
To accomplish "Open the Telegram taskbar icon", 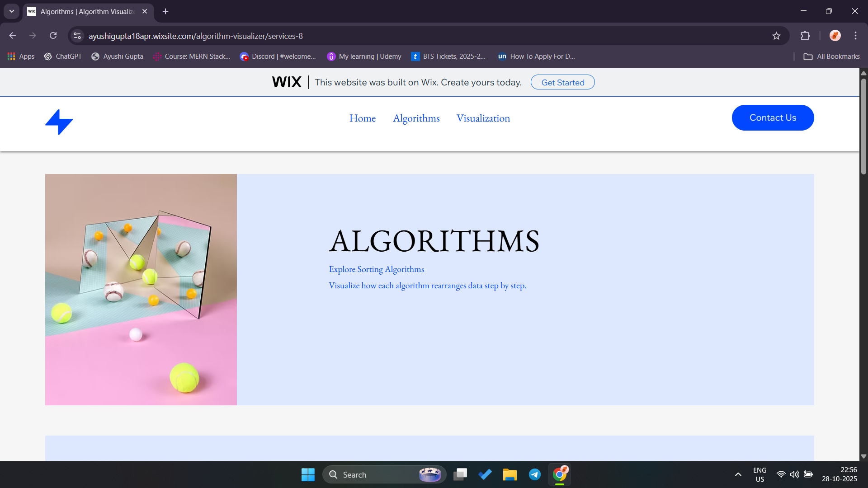I will pos(535,474).
